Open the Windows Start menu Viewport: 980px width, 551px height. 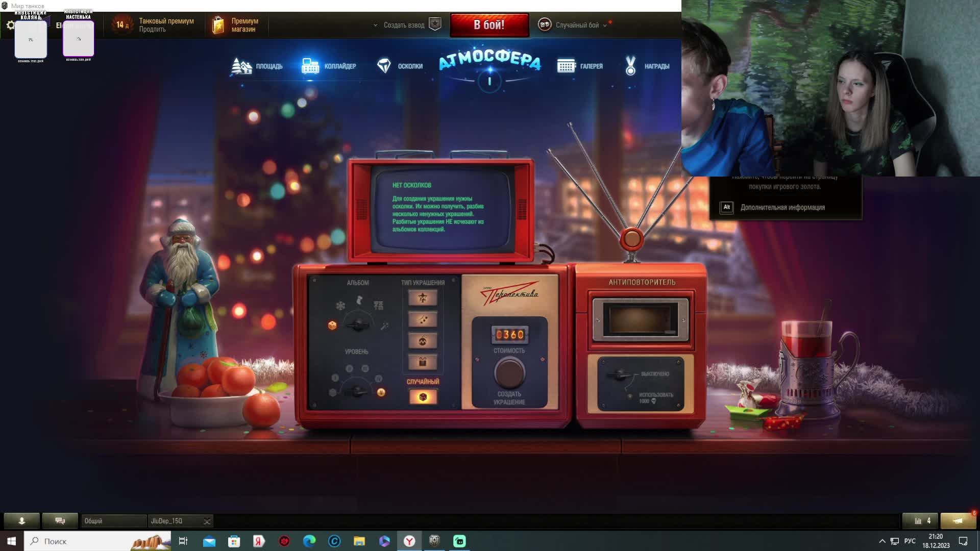tap(12, 541)
